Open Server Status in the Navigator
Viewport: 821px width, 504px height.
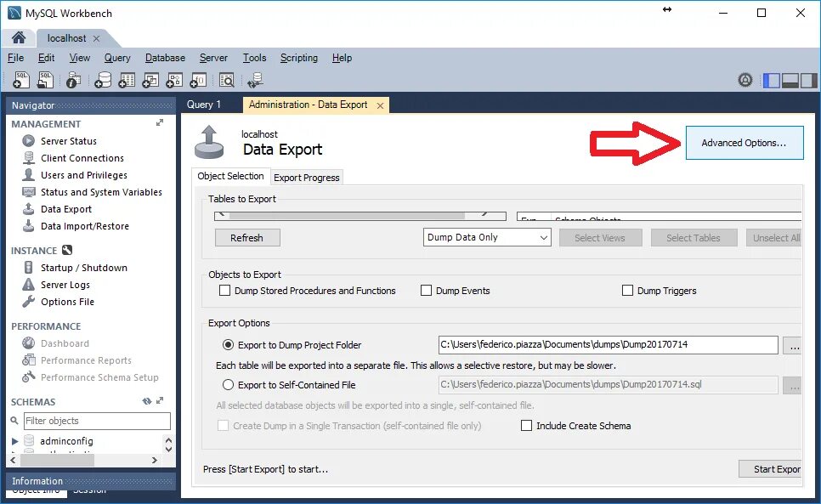[69, 141]
